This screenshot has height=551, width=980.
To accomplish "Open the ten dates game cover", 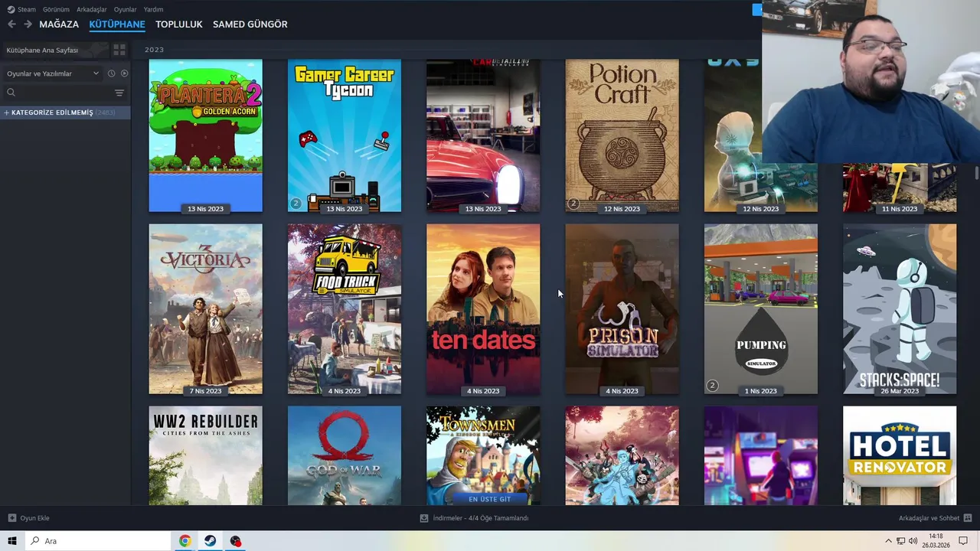I will [x=483, y=309].
